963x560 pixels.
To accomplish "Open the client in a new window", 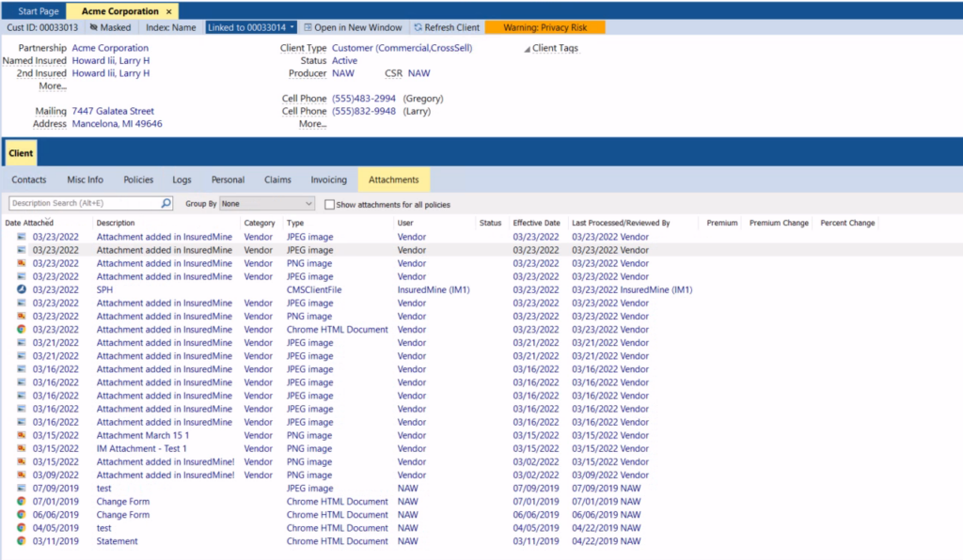I will 353,27.
